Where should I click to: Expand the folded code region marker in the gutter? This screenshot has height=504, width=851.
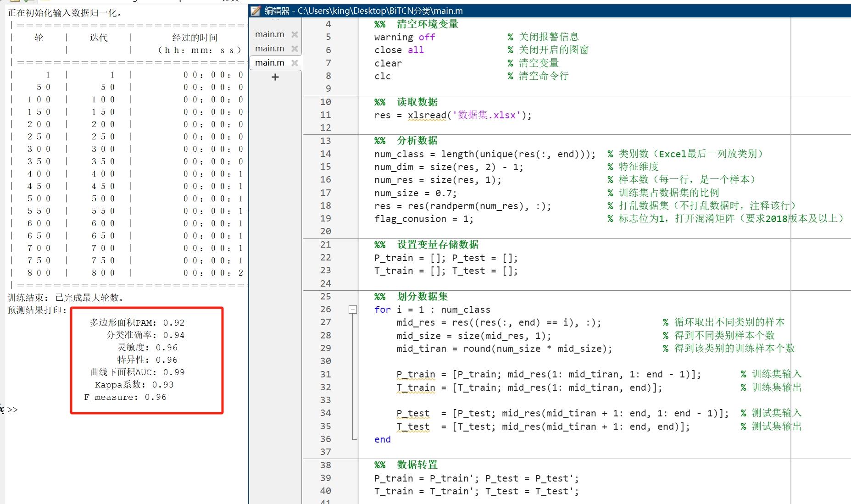click(353, 310)
